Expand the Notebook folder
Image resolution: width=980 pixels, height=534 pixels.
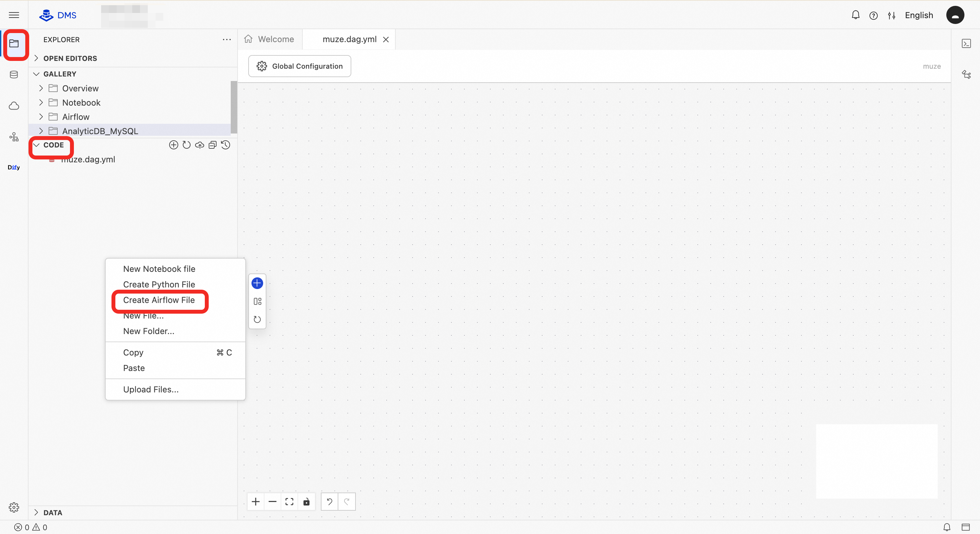[41, 103]
